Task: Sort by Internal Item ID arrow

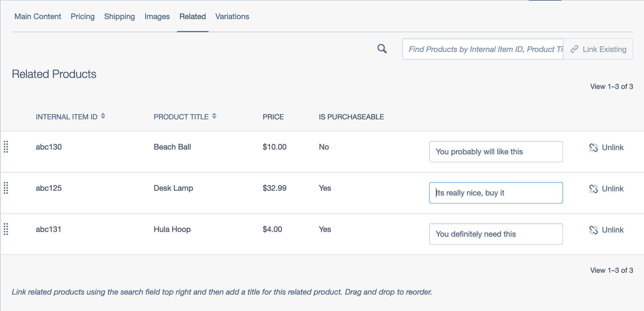Action: click(x=103, y=116)
